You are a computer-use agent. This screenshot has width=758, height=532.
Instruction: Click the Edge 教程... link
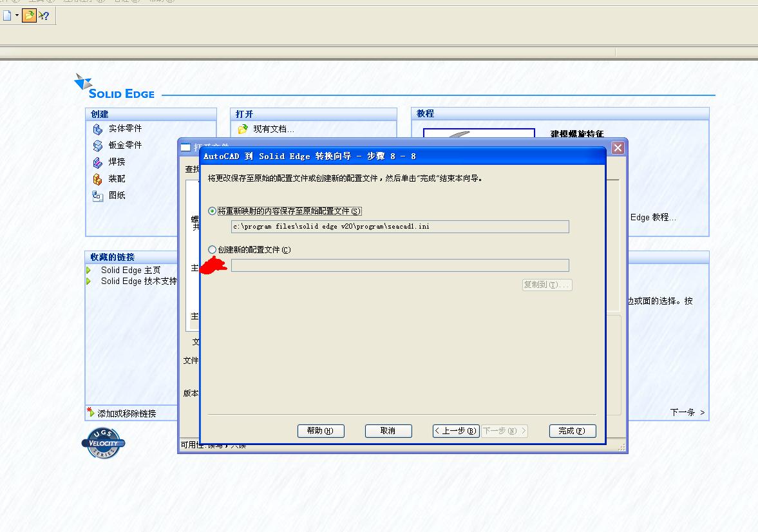tap(653, 218)
